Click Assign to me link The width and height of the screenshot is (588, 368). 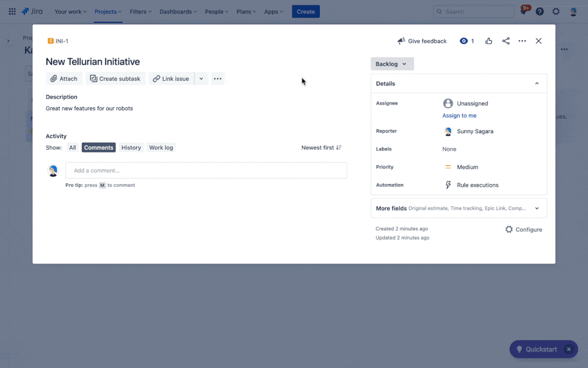[459, 115]
